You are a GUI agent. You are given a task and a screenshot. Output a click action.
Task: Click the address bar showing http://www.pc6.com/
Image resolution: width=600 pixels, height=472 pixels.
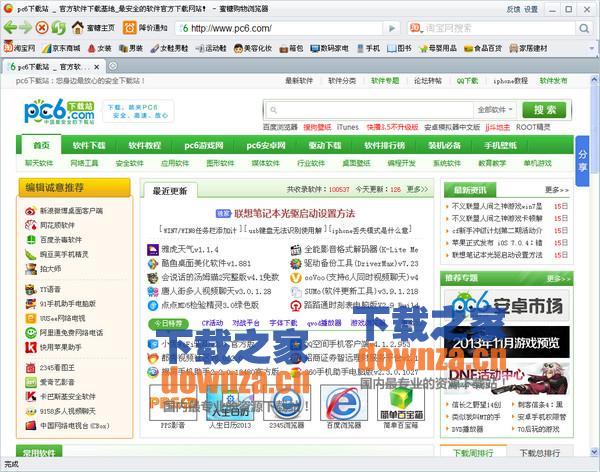[x=279, y=28]
